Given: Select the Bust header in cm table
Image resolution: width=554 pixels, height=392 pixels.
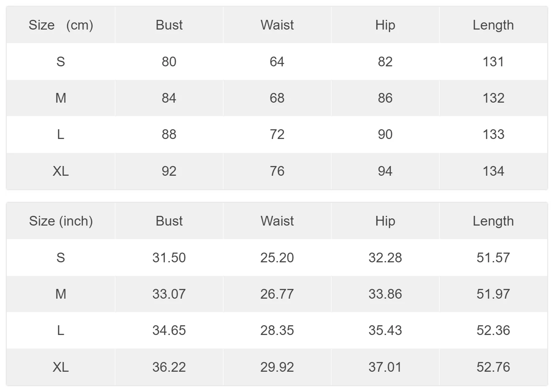Looking at the screenshot, I should [x=169, y=25].
